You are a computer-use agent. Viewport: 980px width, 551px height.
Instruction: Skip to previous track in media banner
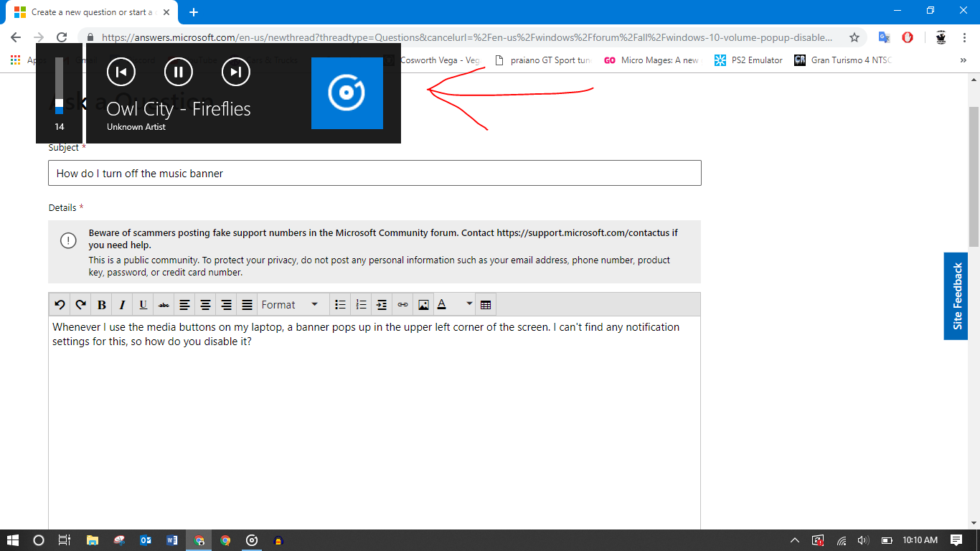121,71
